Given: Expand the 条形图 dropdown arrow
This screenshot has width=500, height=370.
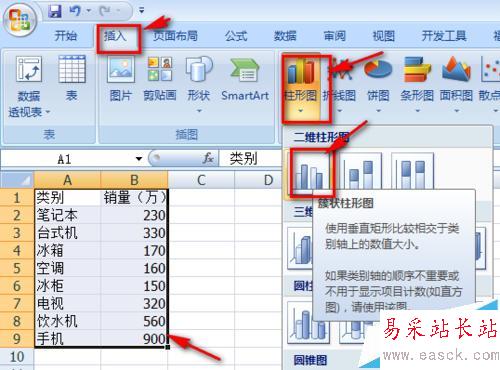Looking at the screenshot, I should coord(417,111).
